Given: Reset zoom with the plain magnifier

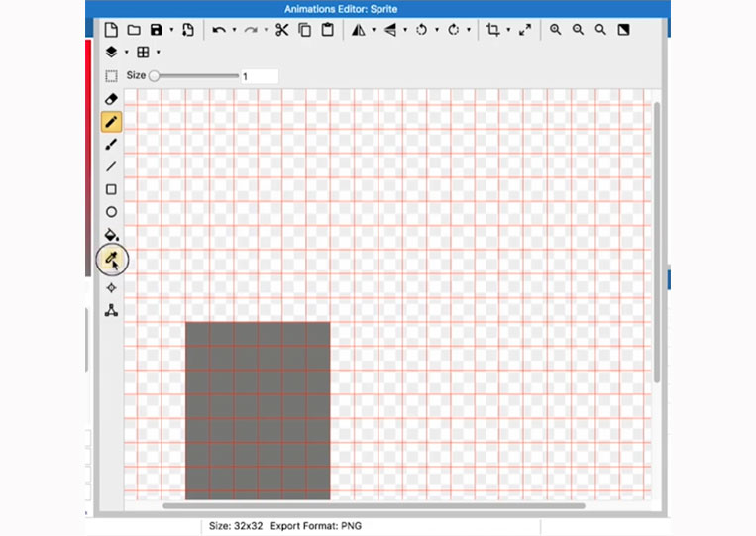Looking at the screenshot, I should click(x=600, y=30).
